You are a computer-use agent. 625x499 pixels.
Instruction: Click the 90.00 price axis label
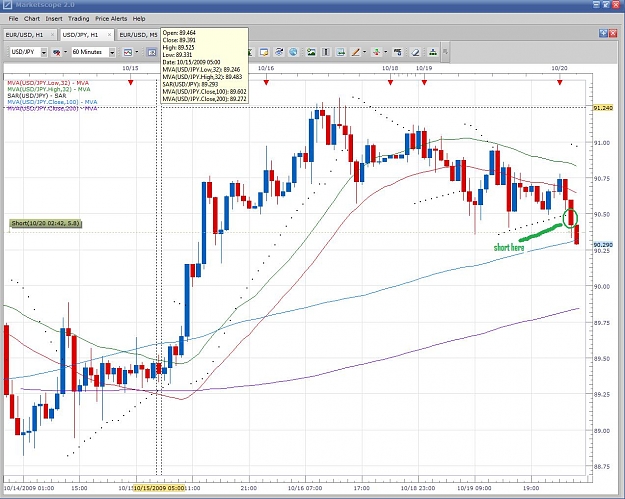601,287
